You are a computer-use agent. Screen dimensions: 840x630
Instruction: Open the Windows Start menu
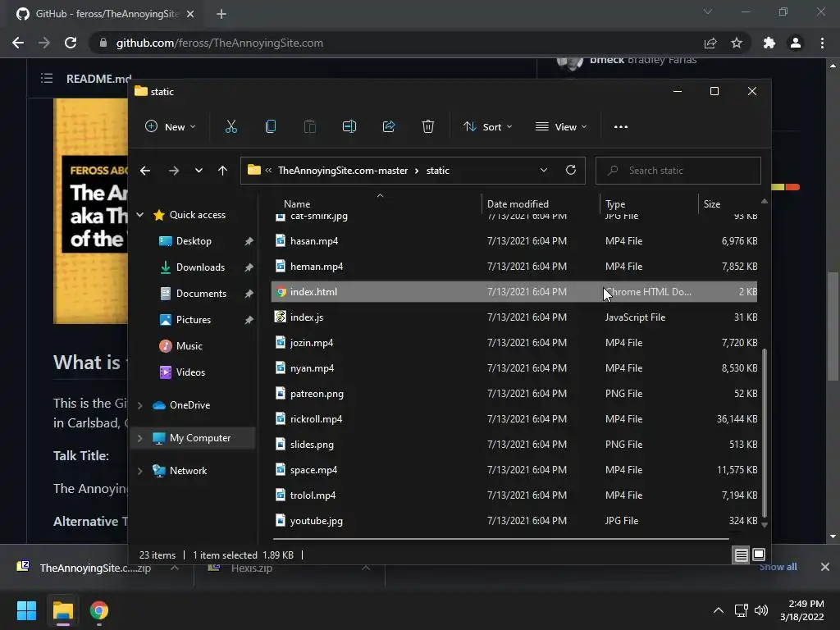[26, 610]
